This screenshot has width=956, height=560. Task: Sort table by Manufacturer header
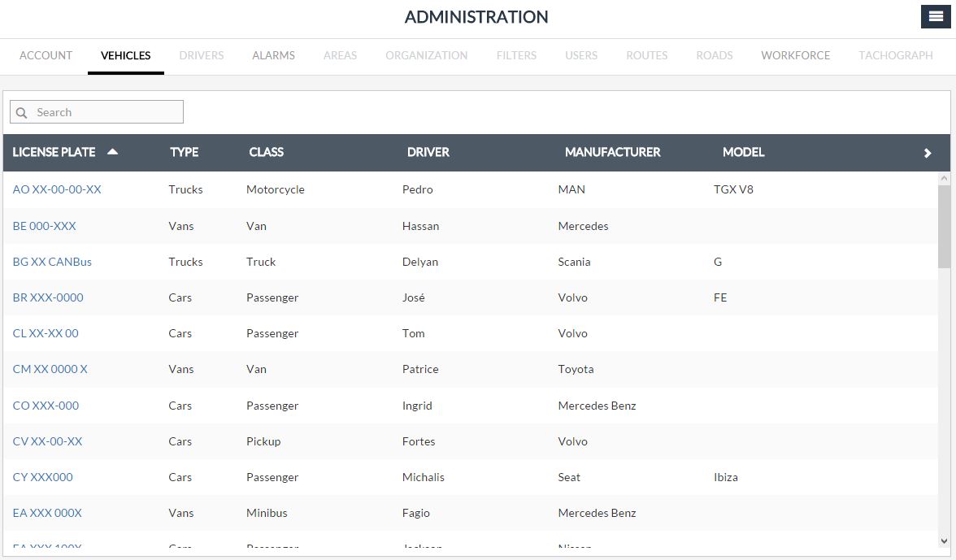[x=612, y=152]
